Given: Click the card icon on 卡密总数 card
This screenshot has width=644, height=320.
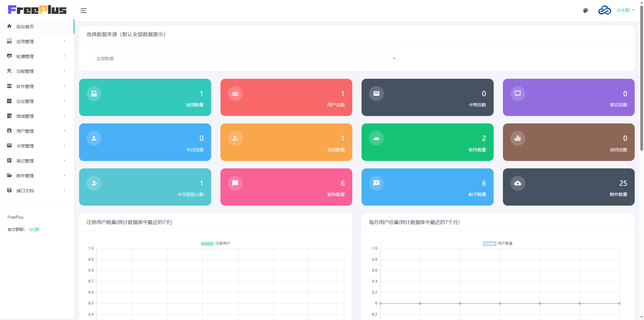Looking at the screenshot, I should click(x=376, y=94).
